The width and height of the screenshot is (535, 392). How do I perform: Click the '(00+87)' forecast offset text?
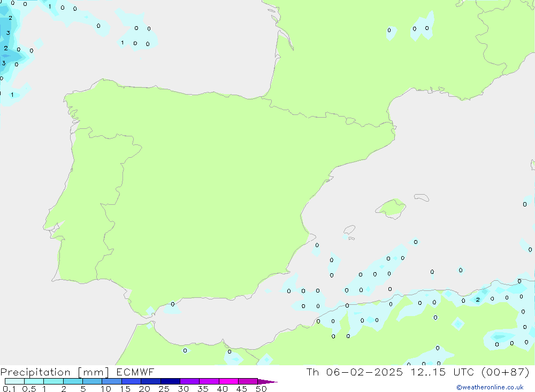coord(506,372)
